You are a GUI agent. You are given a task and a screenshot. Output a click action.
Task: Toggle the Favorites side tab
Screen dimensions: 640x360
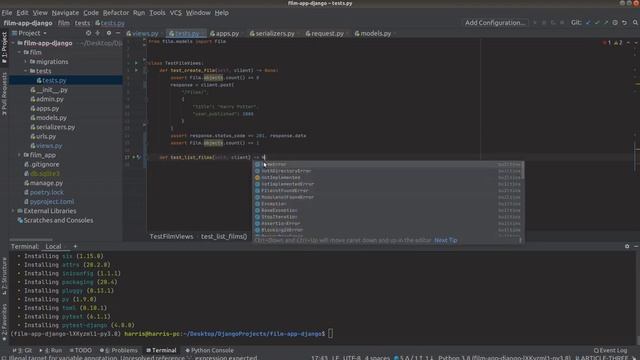click(4, 322)
